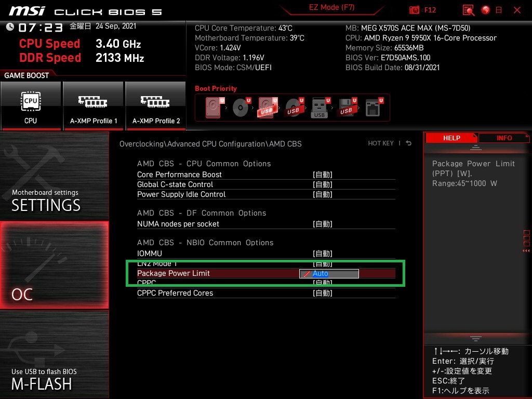Viewport: 532px width, 399px height.
Task: Open Global C-state Control value dropdown
Action: [322, 184]
